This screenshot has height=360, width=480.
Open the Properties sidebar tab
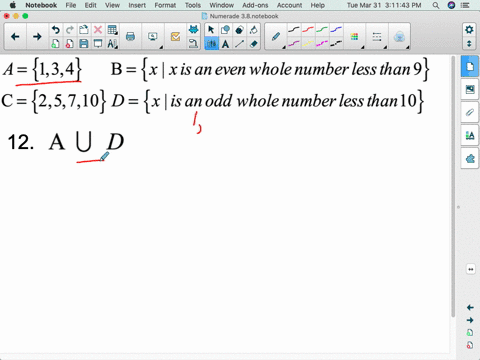(x=470, y=135)
